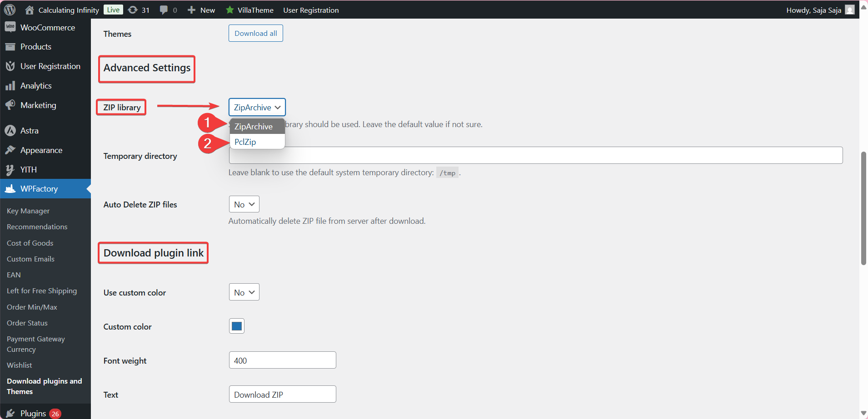Screen dimensions: 868x419
Task: Click the home icon for Calculating Infinity
Action: tap(30, 10)
